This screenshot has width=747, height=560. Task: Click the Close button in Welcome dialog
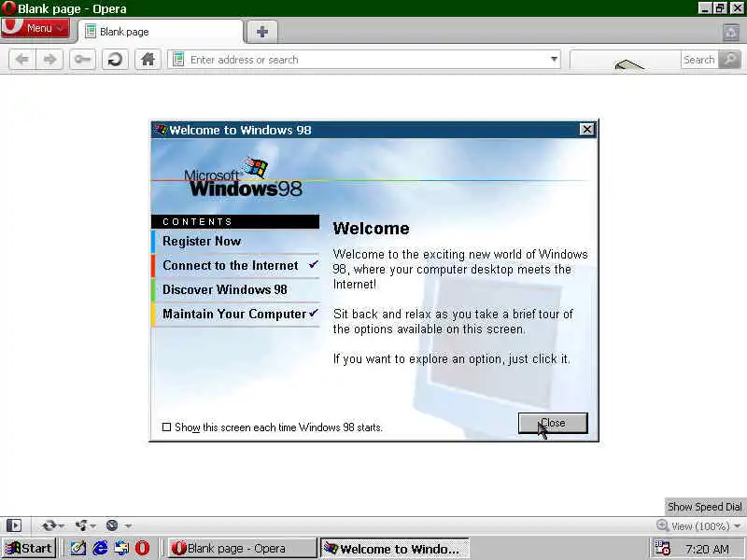pyautogui.click(x=553, y=424)
